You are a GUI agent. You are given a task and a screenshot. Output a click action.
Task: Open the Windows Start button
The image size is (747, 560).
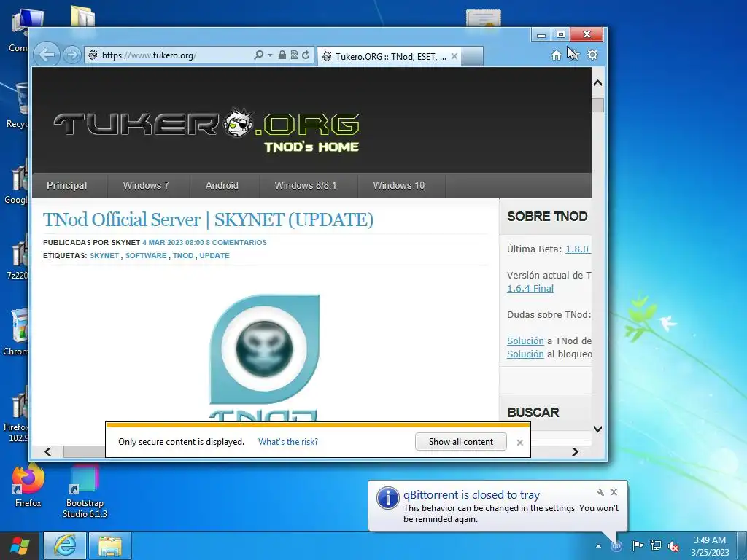20,545
